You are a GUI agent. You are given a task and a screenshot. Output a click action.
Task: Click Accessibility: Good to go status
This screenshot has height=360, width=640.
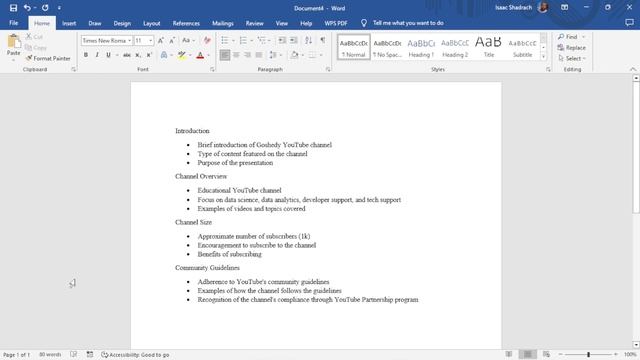(135, 355)
